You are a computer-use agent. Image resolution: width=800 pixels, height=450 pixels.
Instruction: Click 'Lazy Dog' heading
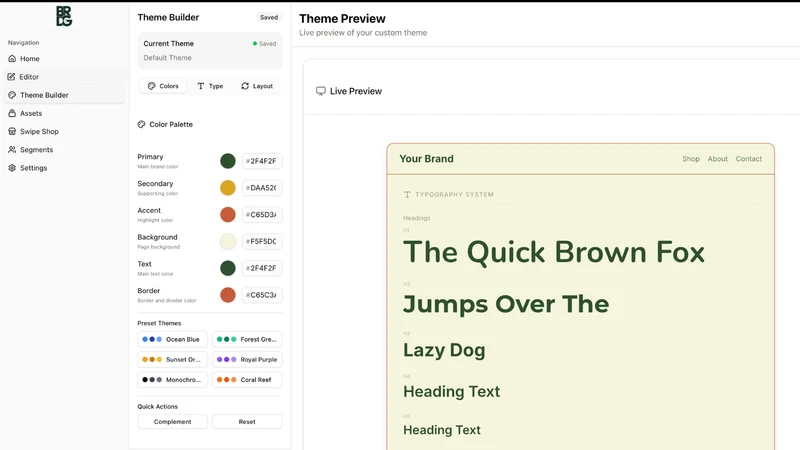click(x=444, y=350)
